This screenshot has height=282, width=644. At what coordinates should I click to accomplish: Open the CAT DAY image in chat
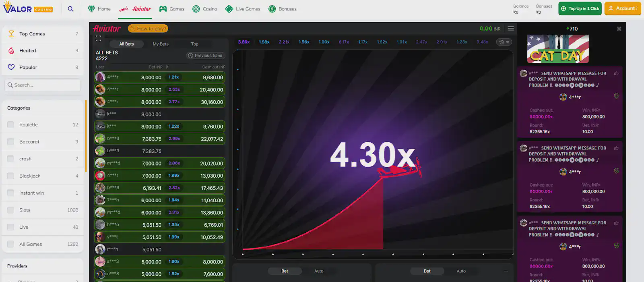point(558,49)
